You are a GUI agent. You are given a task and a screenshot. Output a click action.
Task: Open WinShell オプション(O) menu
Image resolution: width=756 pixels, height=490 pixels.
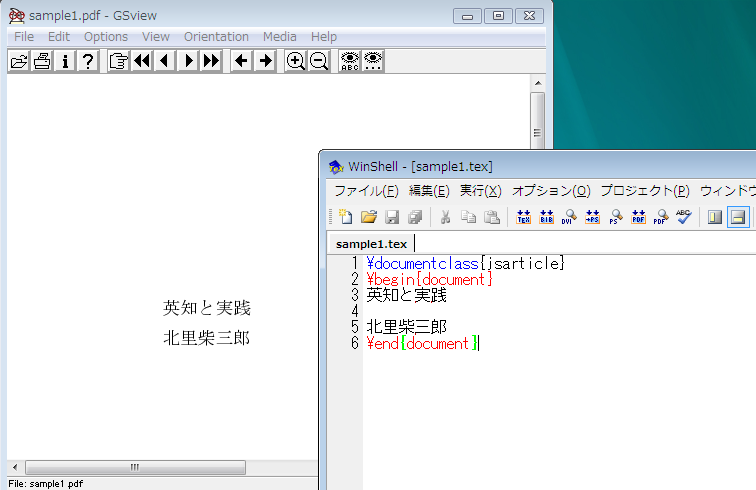[x=551, y=191]
